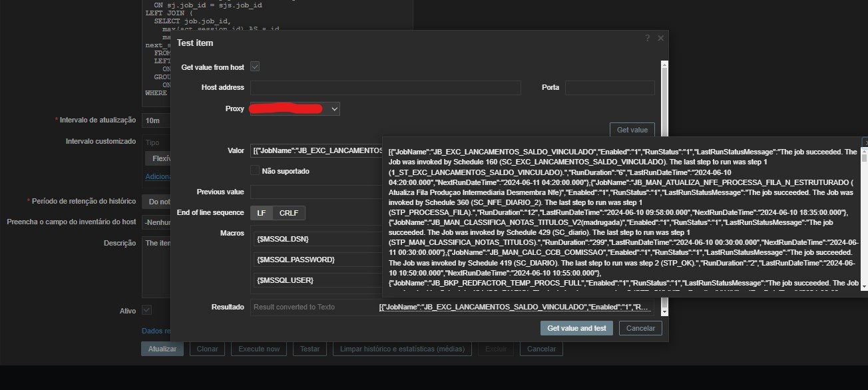Click the result popup scrollbar thumb

tap(865, 158)
